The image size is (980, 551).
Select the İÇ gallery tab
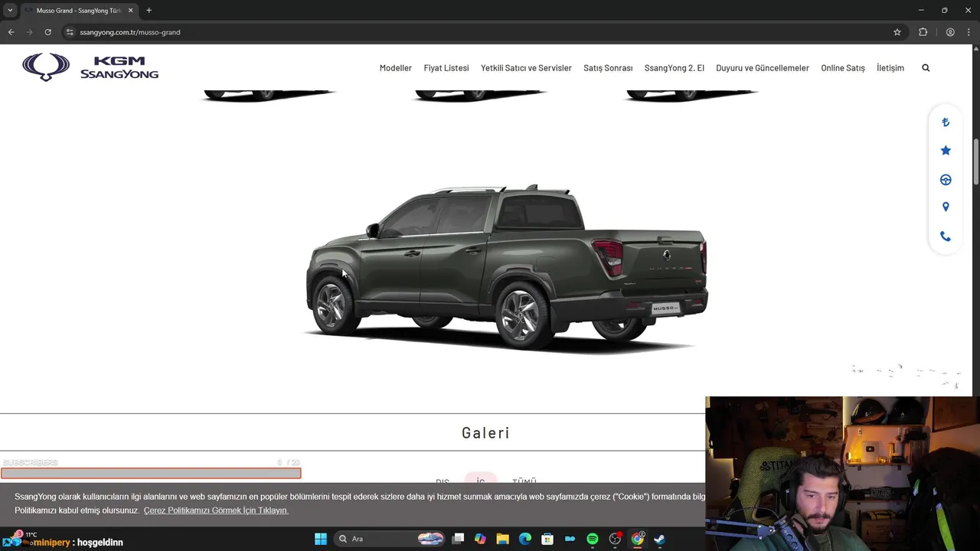481,481
